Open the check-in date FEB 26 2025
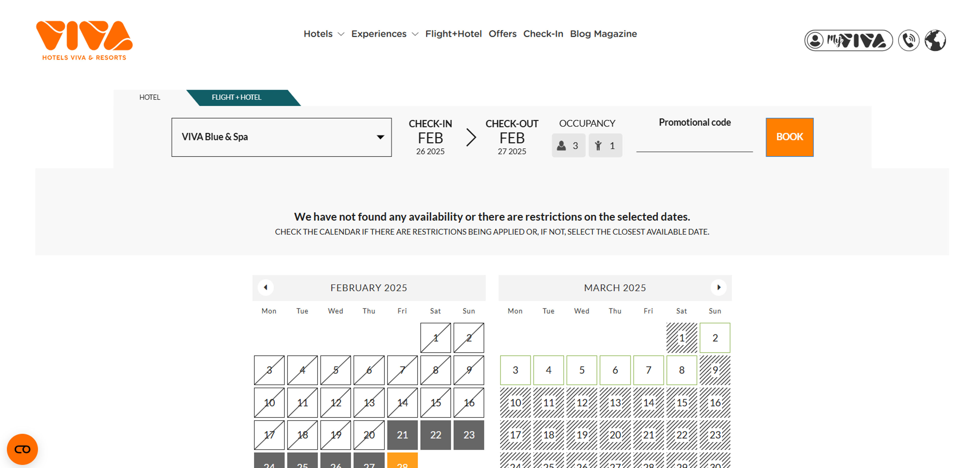Screen dimensions: 980x468 [430, 137]
